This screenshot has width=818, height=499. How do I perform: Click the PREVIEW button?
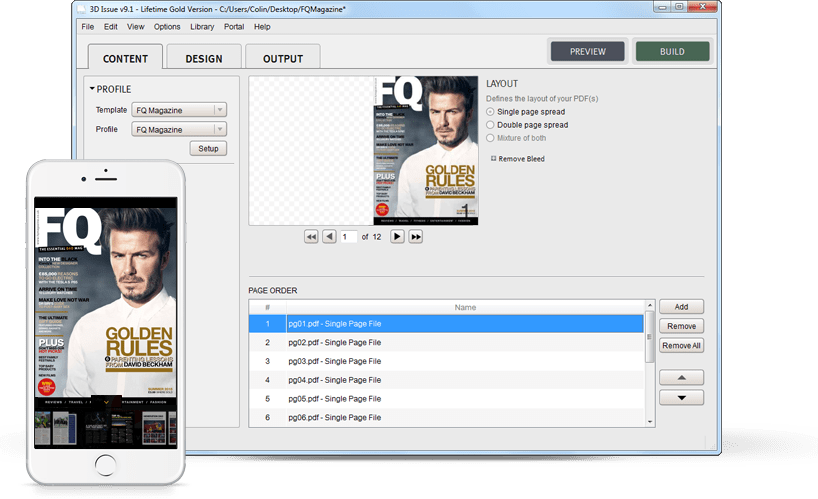(x=587, y=52)
